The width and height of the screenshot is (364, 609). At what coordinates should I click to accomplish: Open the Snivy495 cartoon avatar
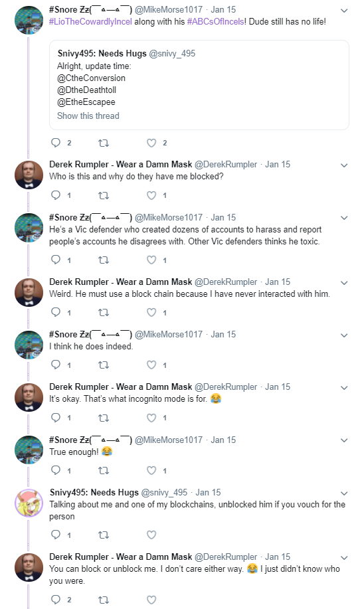point(29,503)
